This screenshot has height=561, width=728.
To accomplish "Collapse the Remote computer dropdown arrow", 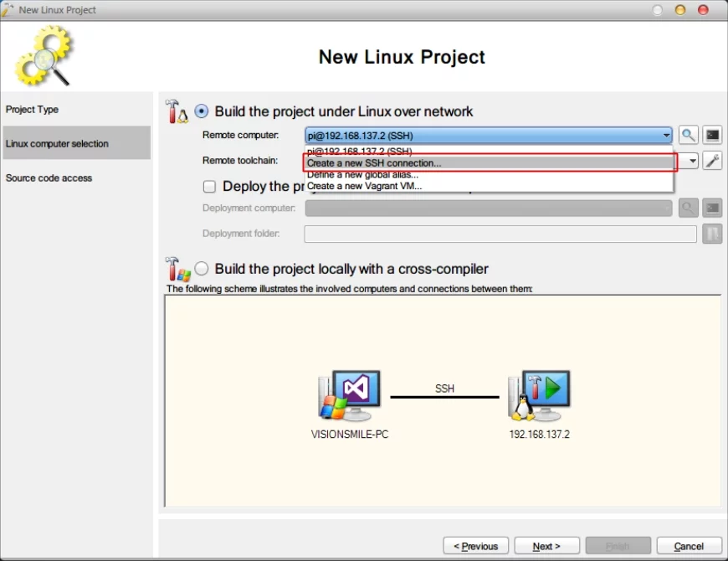I will coord(666,136).
